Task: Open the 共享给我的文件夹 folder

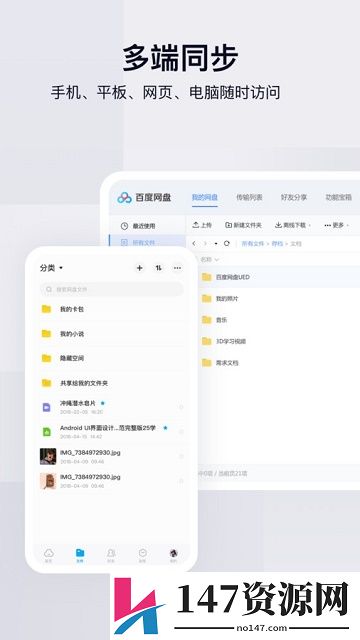Action: [111, 383]
